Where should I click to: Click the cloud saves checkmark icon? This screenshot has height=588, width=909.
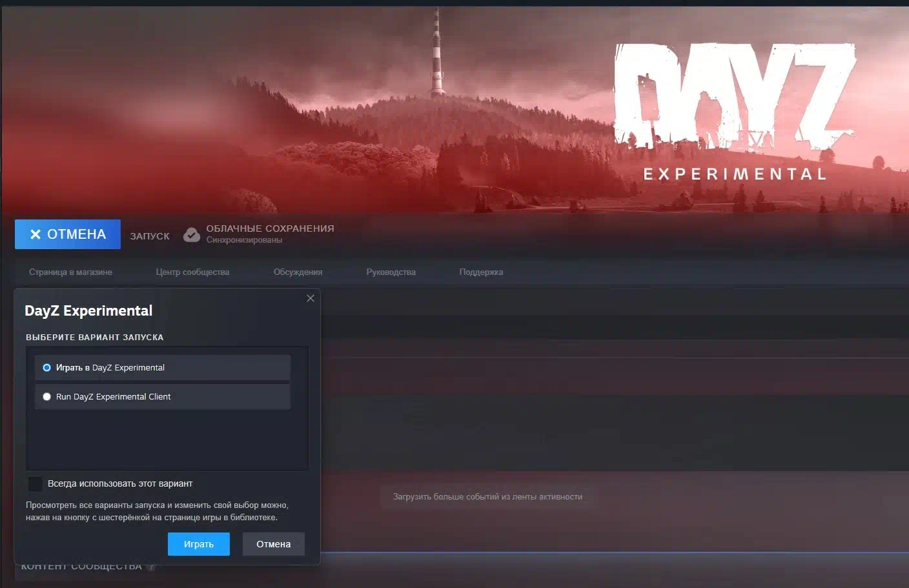(x=192, y=234)
